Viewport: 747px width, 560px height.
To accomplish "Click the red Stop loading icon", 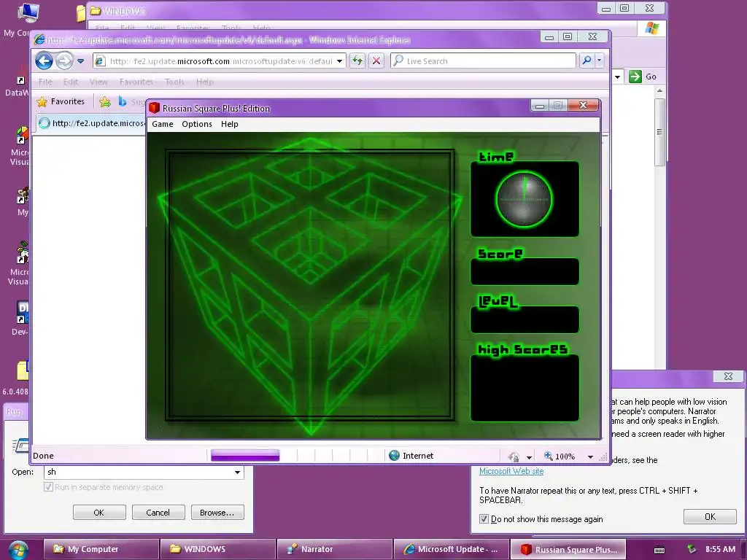I will [x=376, y=61].
